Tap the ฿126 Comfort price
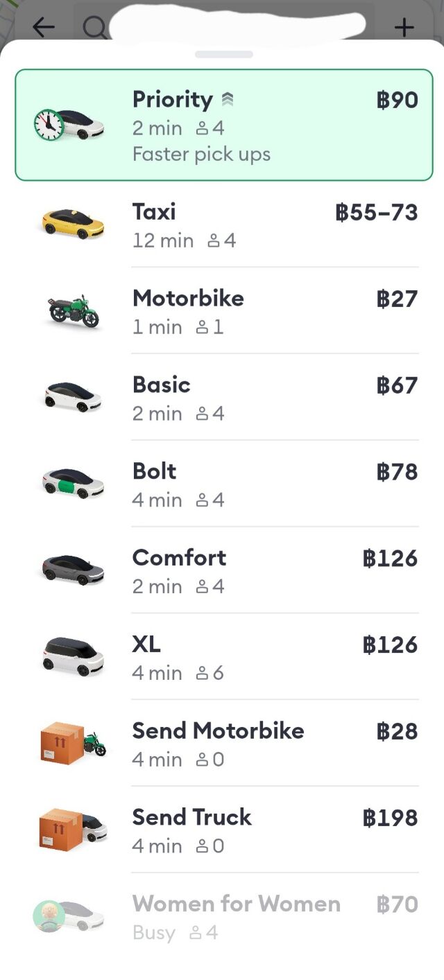The image size is (444, 980). (390, 558)
